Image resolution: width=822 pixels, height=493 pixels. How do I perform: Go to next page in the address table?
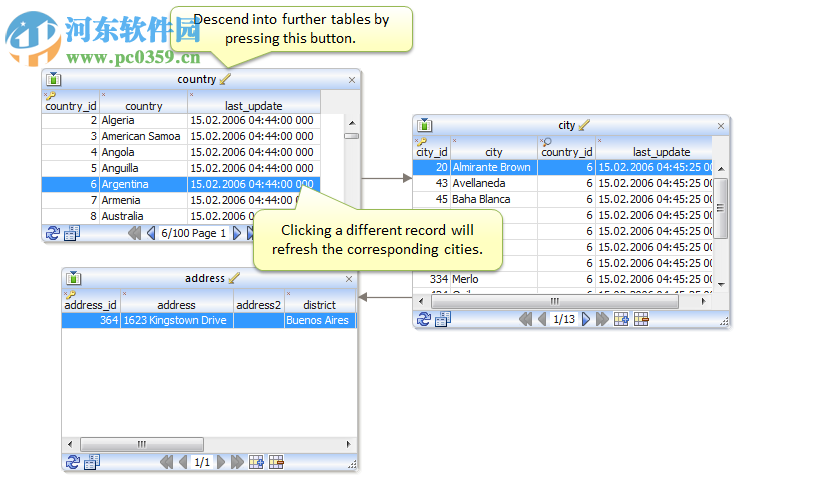point(221,462)
